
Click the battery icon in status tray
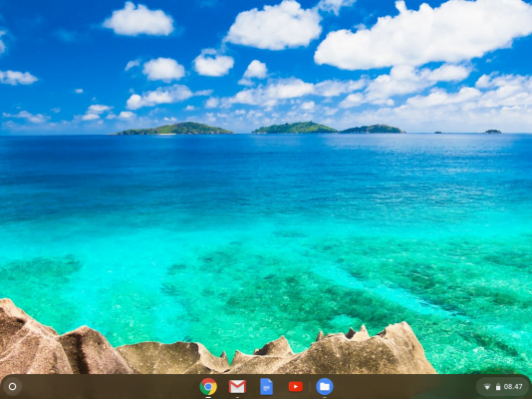(498, 387)
